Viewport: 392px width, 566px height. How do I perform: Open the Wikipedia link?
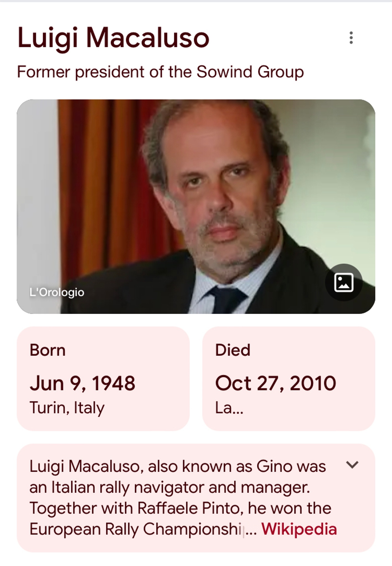point(299,529)
